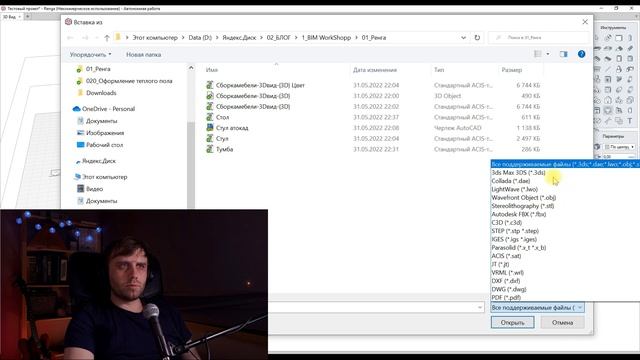The height and width of the screenshot is (360, 640).
Task: Go up one folder level arrow
Action: coord(107,38)
